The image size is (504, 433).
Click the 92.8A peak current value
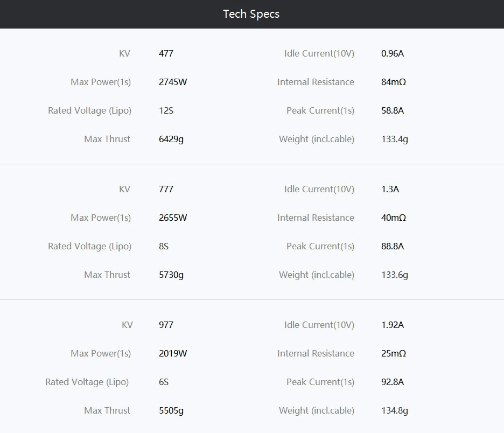(392, 382)
